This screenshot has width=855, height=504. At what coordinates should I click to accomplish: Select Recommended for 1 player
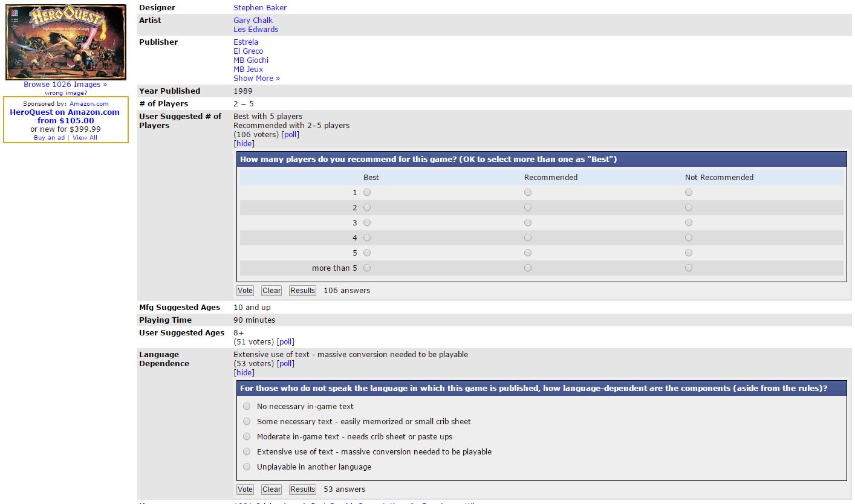[528, 192]
